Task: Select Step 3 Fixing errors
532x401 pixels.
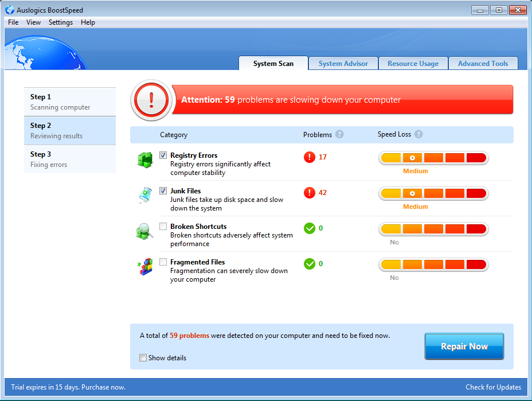Action: (x=70, y=159)
